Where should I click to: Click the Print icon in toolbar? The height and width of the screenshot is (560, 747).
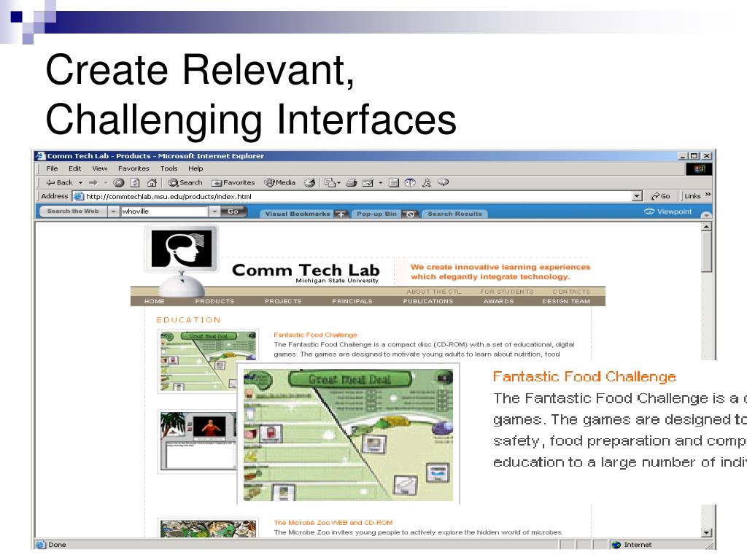(351, 183)
